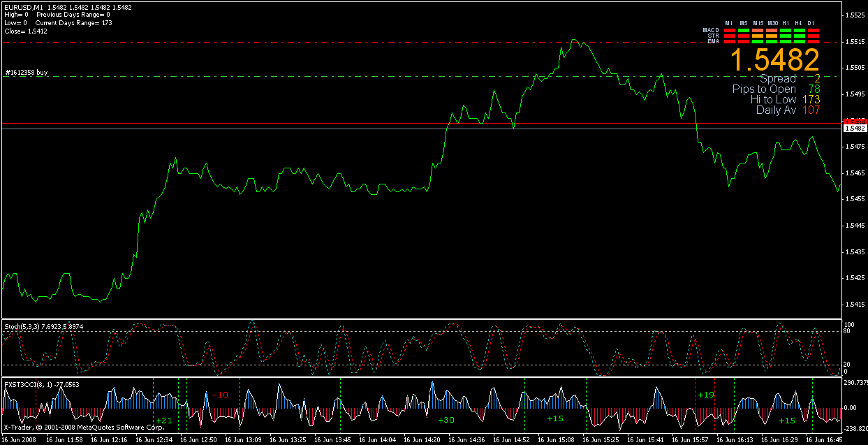Click the 16 Jun 16:45 time label
The height and width of the screenshot is (445, 868).
pos(824,440)
